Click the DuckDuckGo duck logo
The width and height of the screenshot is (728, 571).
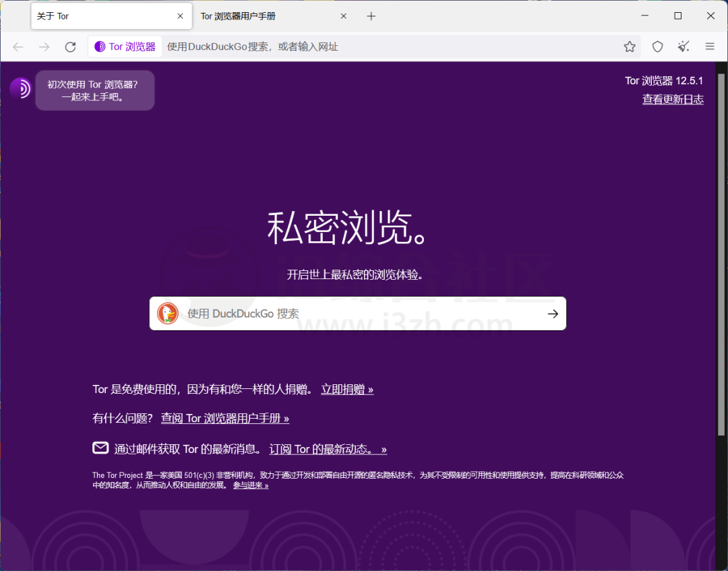[168, 314]
